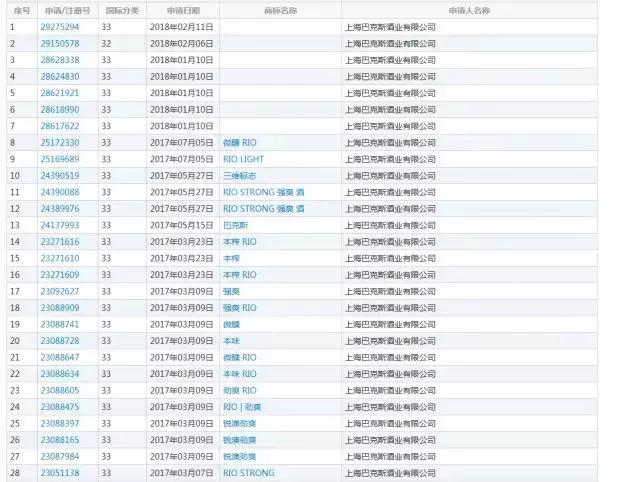This screenshot has width=640, height=482.
Task: Open registration number 23271609
Action: pos(60,275)
